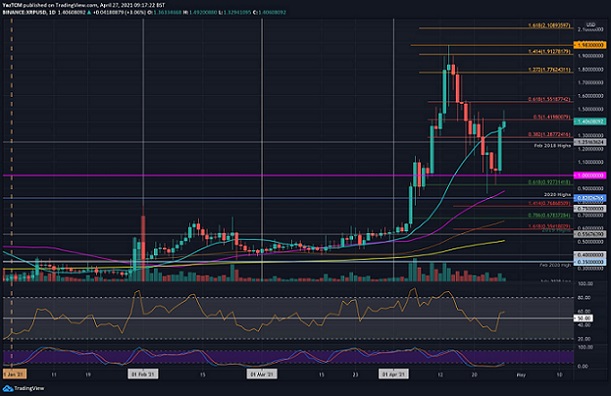Image resolution: width=611 pixels, height=396 pixels.
Task: Click the latest green candlestick near 1.40
Action: [x=504, y=124]
